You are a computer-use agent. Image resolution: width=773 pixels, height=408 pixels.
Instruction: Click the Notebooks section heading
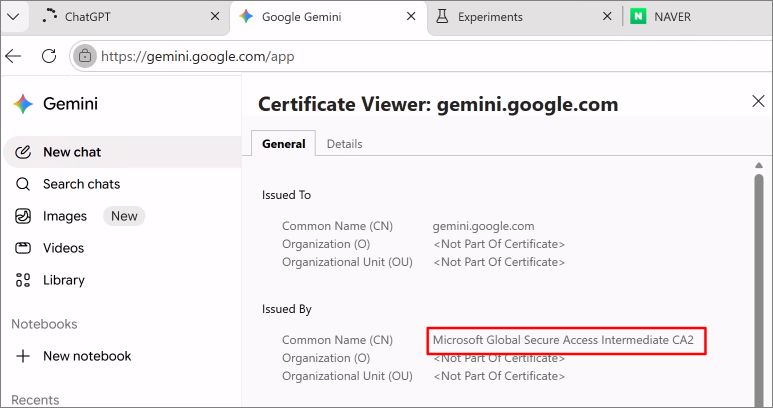point(44,324)
